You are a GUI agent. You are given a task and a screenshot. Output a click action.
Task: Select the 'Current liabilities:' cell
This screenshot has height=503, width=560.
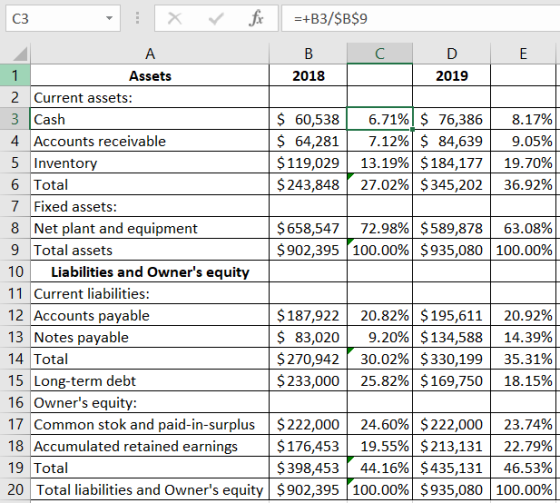pyautogui.click(x=150, y=293)
